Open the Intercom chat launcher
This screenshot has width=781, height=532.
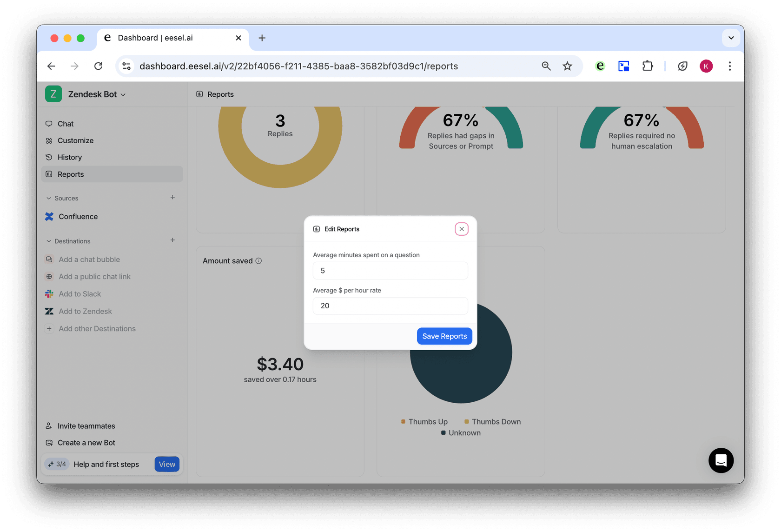tap(721, 460)
